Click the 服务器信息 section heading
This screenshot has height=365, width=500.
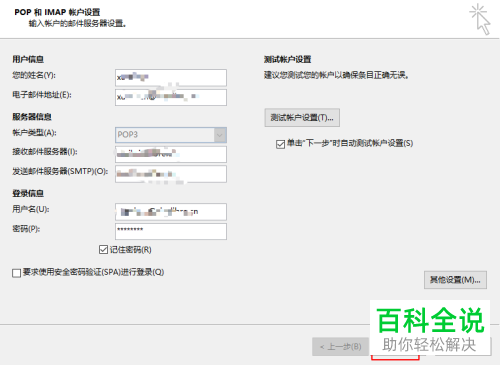[x=32, y=117]
